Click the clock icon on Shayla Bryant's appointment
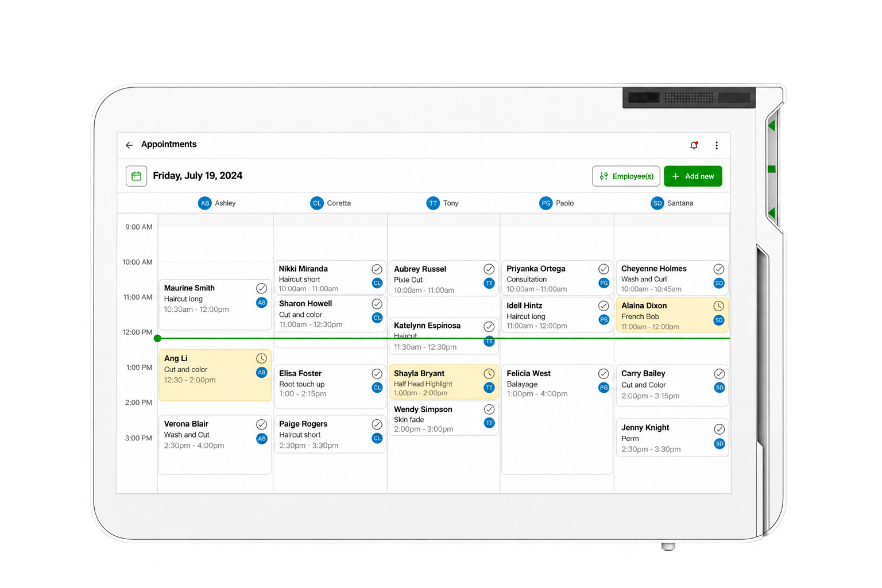Screen dimensions: 882x588 (489, 374)
